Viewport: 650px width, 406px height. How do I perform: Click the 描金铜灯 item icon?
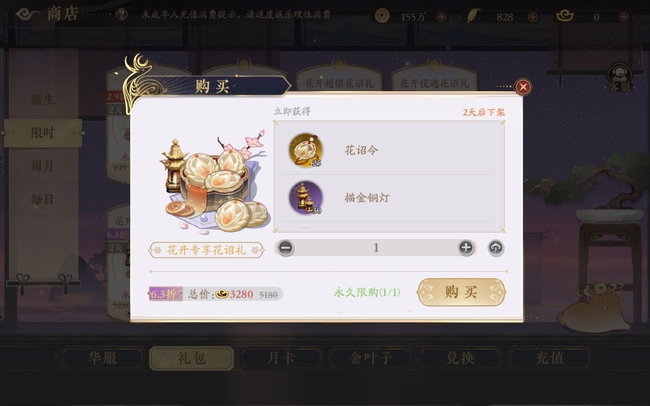pyautogui.click(x=306, y=198)
